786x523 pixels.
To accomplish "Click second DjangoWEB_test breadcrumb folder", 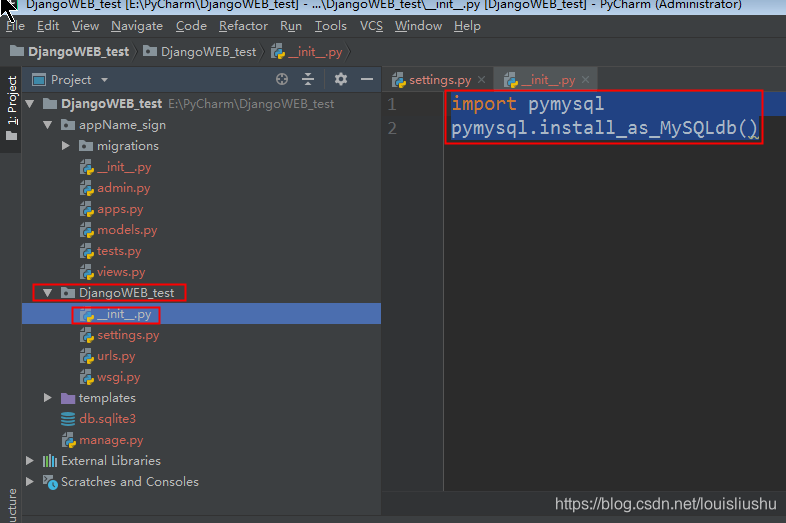I will pos(200,52).
